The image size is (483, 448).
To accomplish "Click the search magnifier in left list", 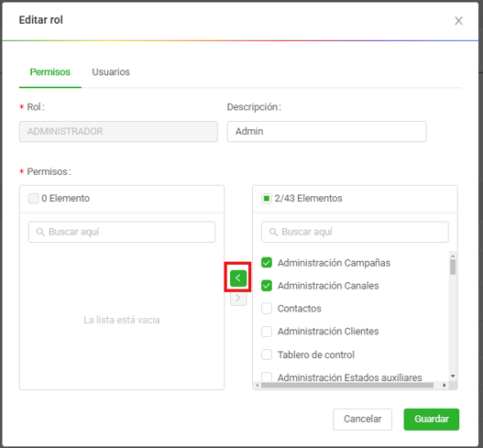I will [x=40, y=232].
